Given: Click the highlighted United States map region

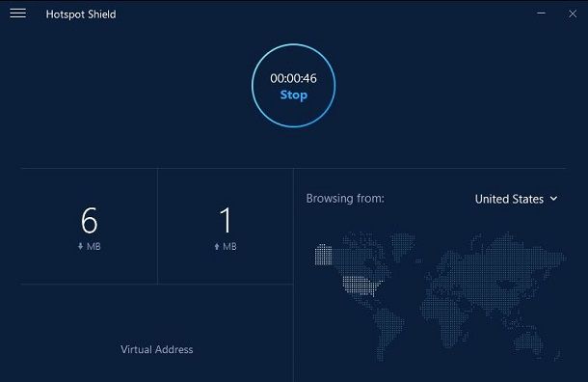Looking at the screenshot, I should pos(361,286).
